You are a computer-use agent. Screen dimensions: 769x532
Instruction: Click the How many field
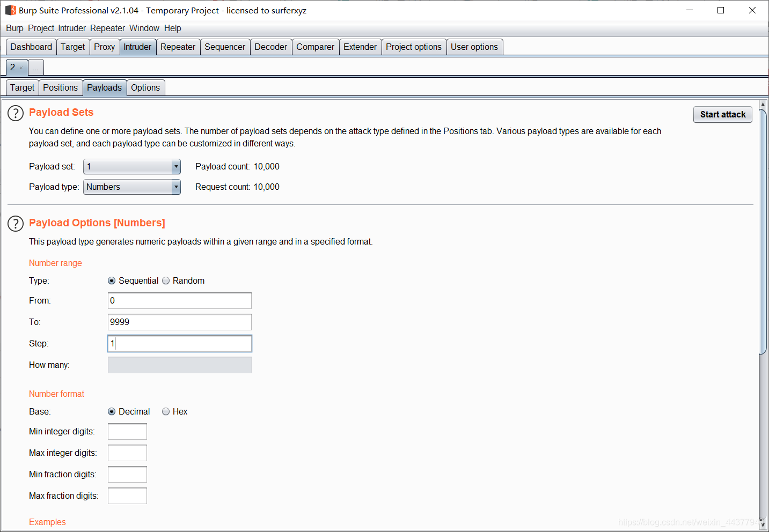pyautogui.click(x=180, y=365)
